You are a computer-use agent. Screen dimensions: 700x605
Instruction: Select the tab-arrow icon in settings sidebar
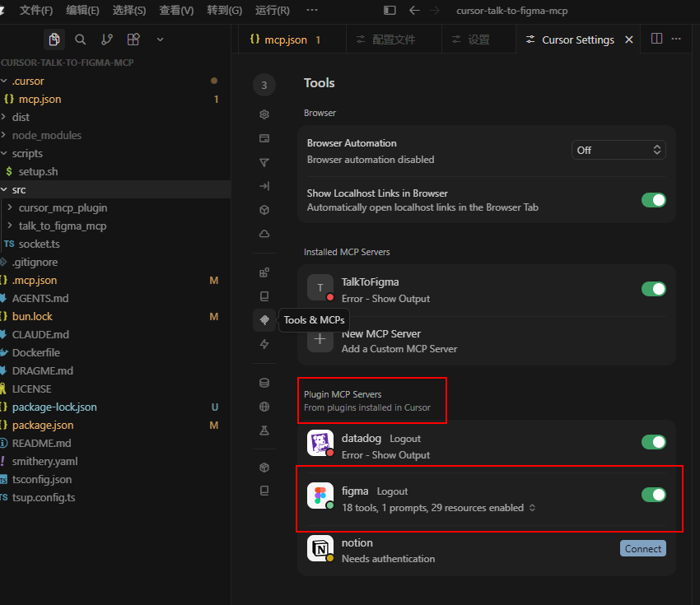[x=264, y=186]
